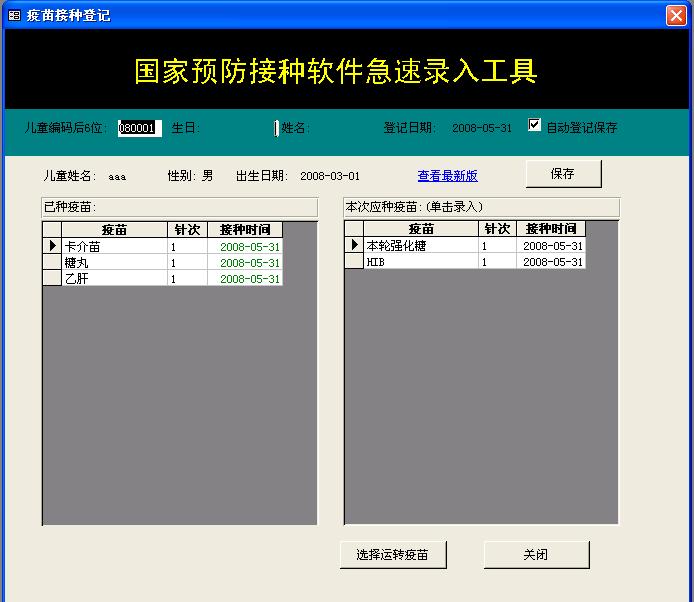Click the 生日 input field

tap(239, 128)
